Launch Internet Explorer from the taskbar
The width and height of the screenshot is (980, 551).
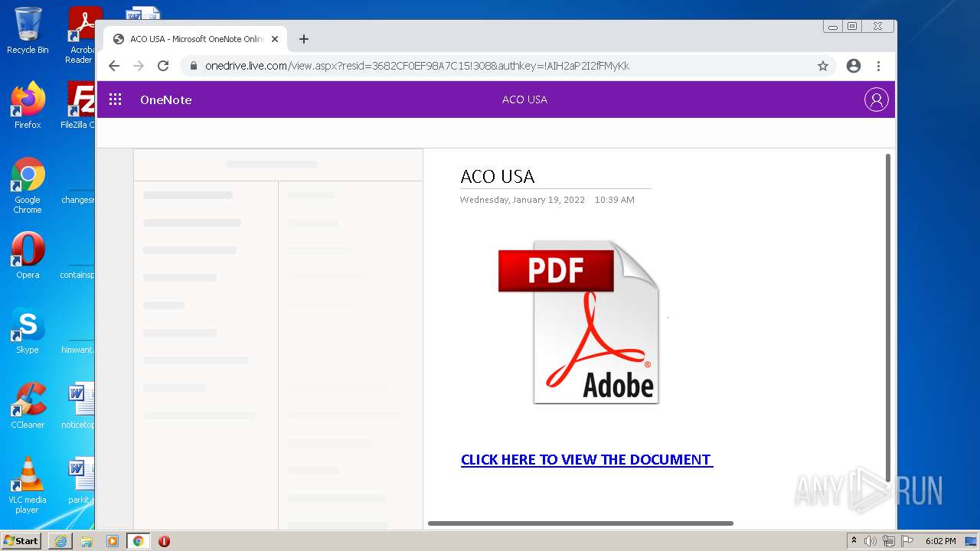pos(60,541)
